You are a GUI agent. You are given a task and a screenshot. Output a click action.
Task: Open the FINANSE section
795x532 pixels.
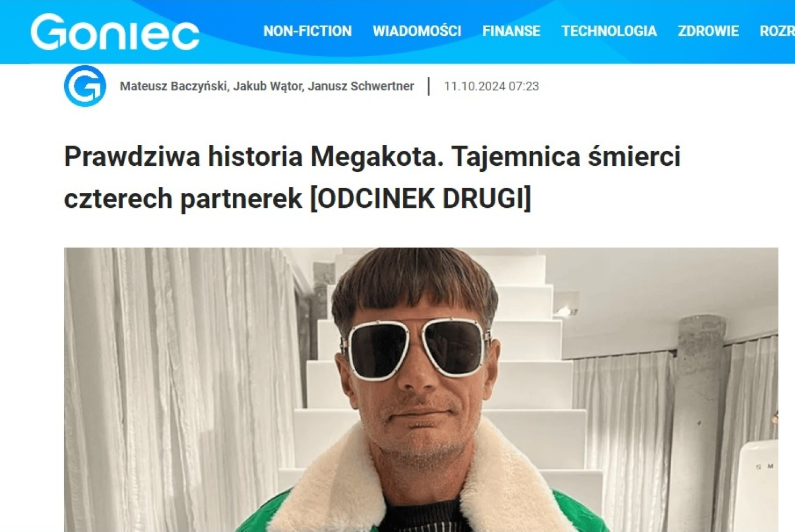[x=511, y=31]
